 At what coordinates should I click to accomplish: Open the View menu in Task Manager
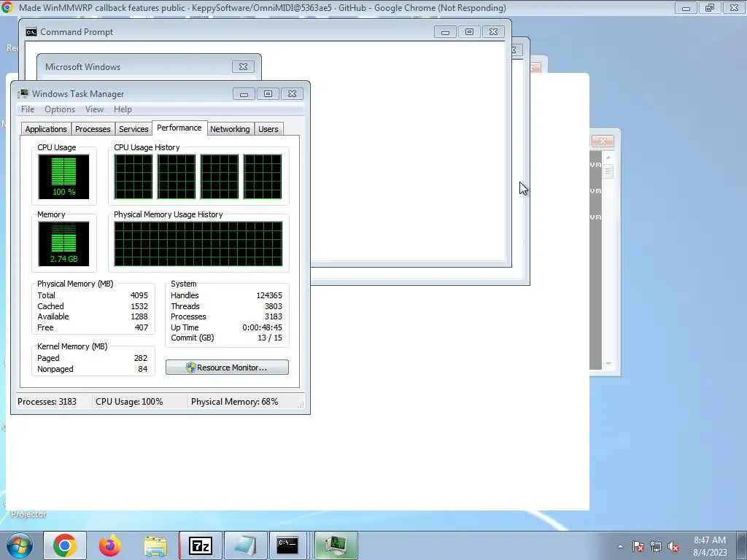pos(94,109)
